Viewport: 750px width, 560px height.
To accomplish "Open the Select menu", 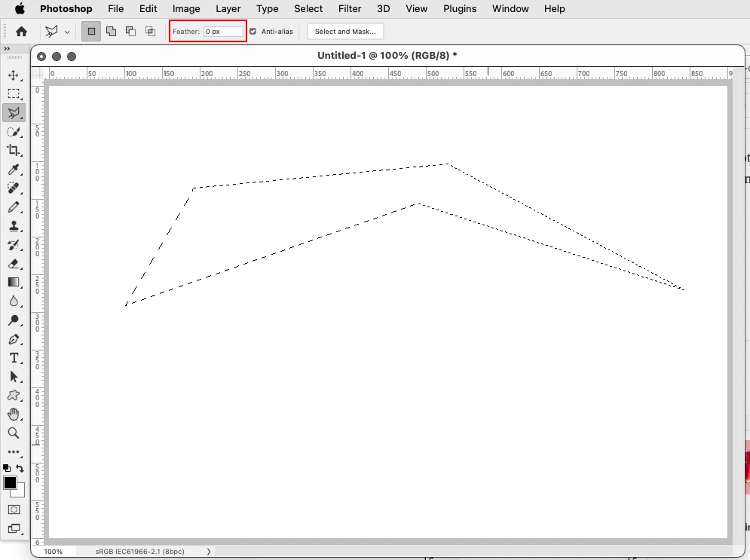I will (x=308, y=8).
